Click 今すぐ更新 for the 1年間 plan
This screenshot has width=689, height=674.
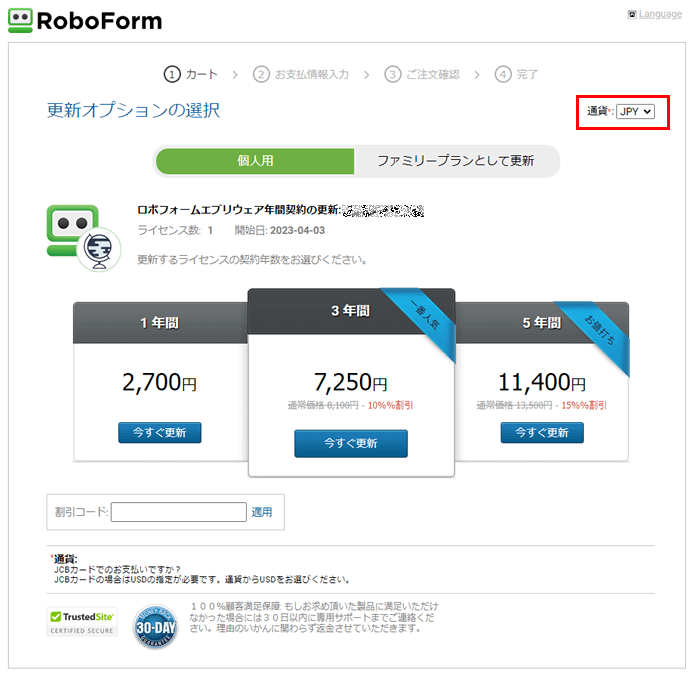click(160, 433)
